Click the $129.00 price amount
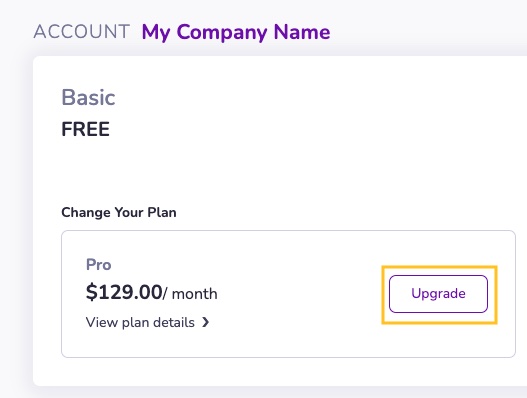 click(124, 292)
